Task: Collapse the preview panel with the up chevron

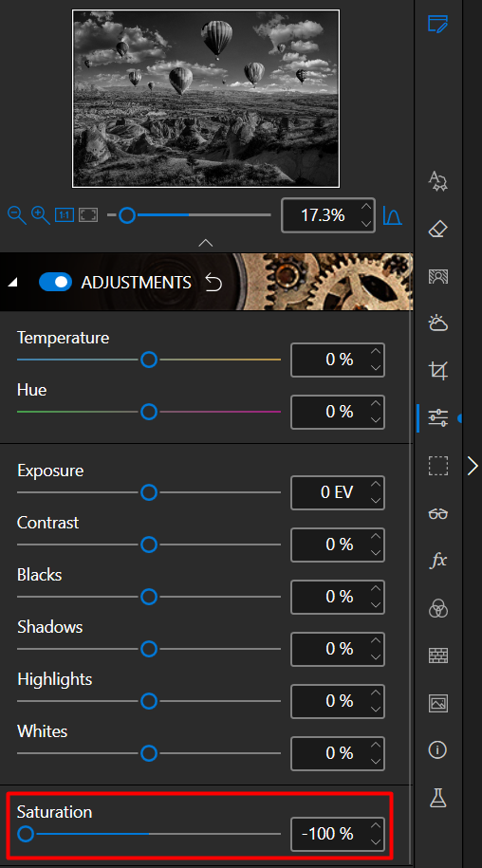Action: [x=205, y=243]
